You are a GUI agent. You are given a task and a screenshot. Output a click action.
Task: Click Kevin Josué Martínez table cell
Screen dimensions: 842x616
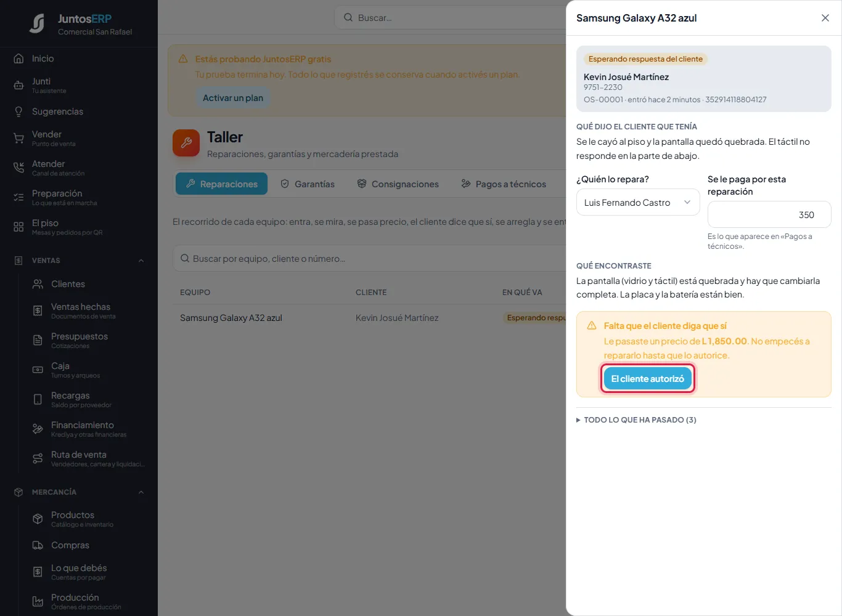397,318
